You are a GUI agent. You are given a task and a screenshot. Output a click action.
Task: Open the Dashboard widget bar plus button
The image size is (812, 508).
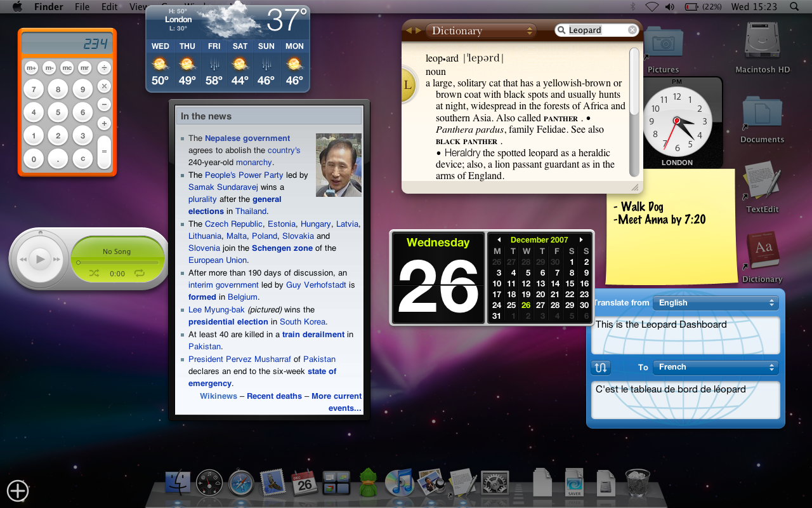click(x=18, y=490)
